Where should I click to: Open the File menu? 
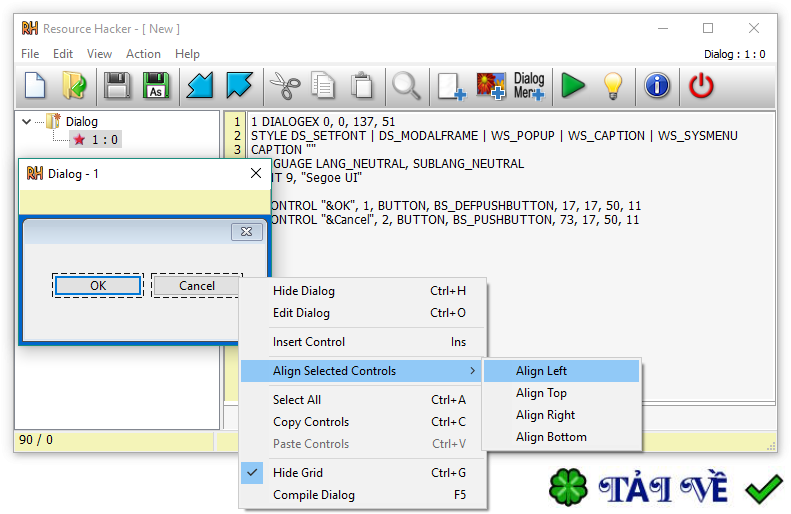coord(30,54)
